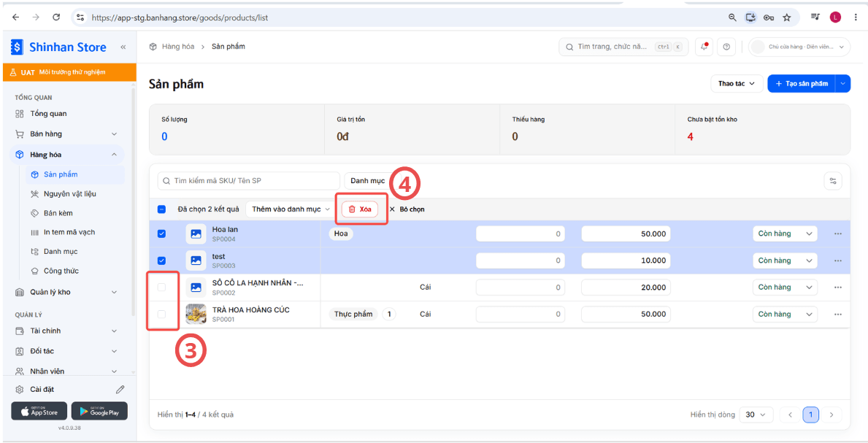Open the notifications bell
The height and width of the screenshot is (443, 868).
[704, 47]
